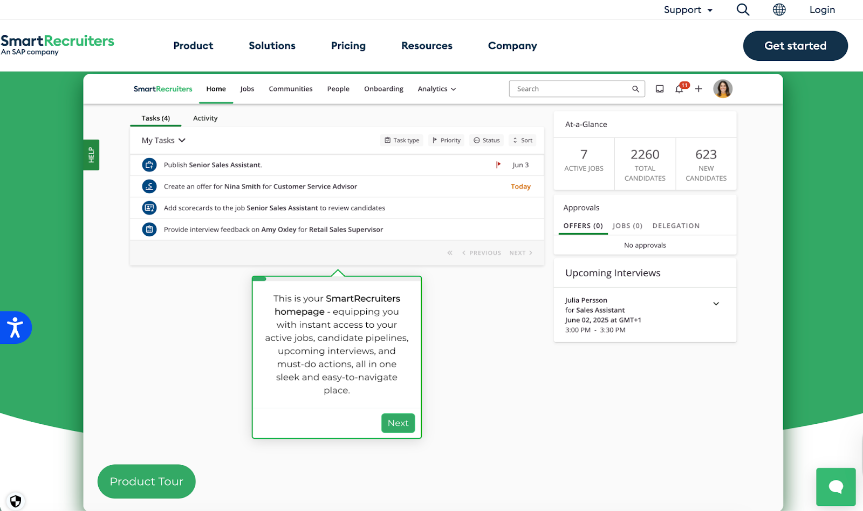Open the Solutions menu

(x=272, y=46)
